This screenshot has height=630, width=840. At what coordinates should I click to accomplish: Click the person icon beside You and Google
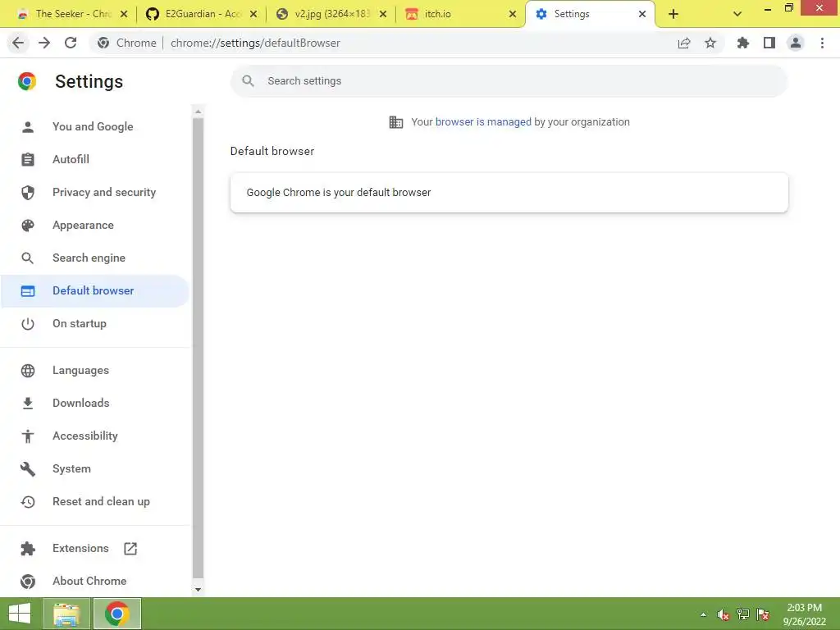click(28, 127)
